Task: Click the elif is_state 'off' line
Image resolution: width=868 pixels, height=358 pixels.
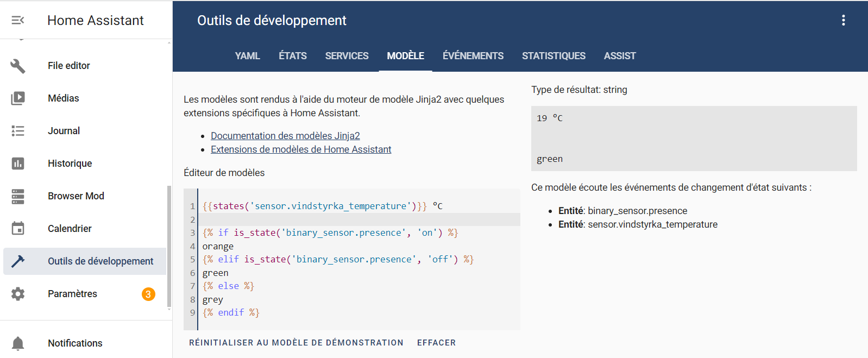Action: pos(338,260)
